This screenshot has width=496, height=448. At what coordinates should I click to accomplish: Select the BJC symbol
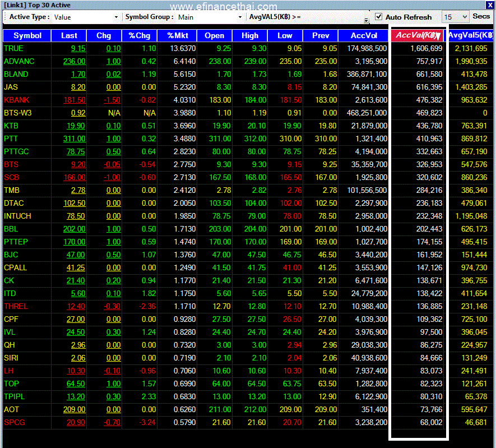tap(11, 255)
